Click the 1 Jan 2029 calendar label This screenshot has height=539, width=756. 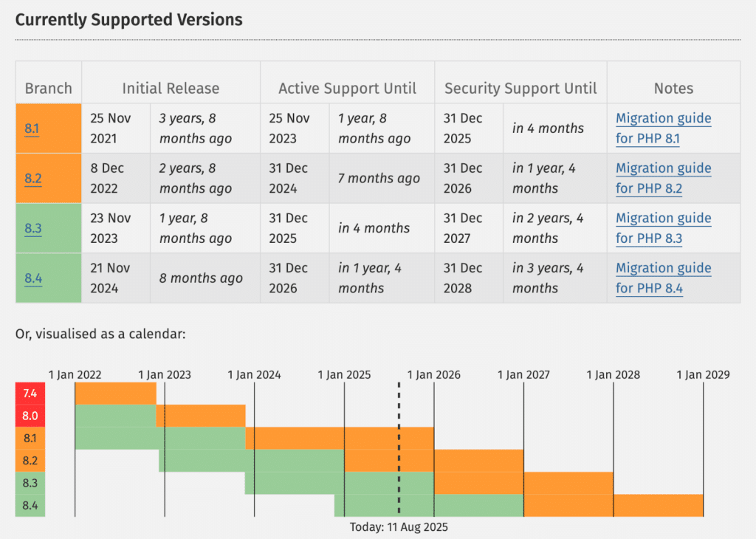tap(703, 374)
